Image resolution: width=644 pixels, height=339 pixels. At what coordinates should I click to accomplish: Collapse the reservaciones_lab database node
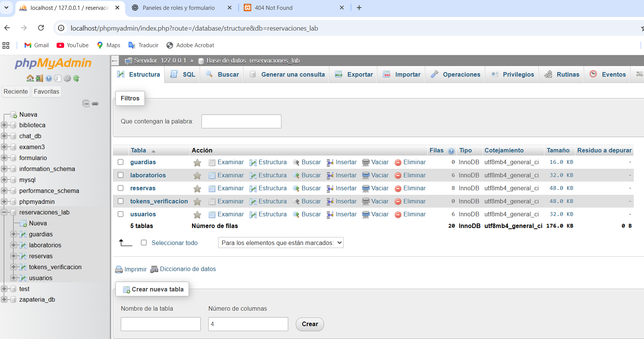[x=4, y=212]
